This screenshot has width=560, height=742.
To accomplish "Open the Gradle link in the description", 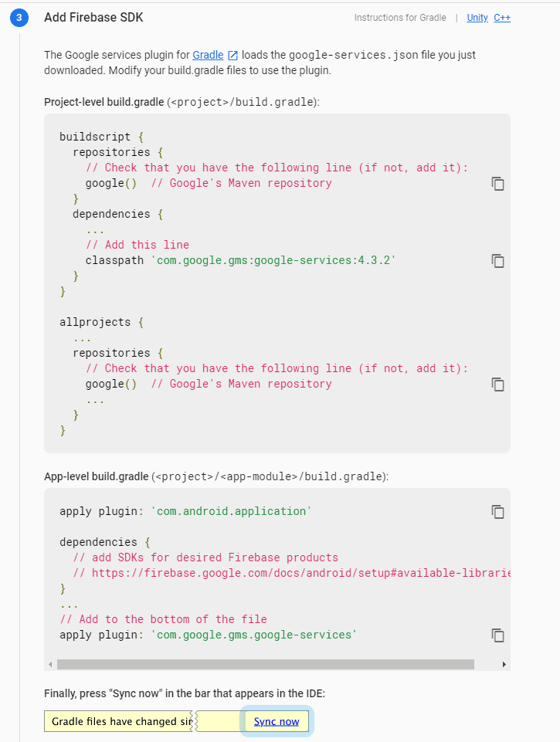I will (x=208, y=55).
